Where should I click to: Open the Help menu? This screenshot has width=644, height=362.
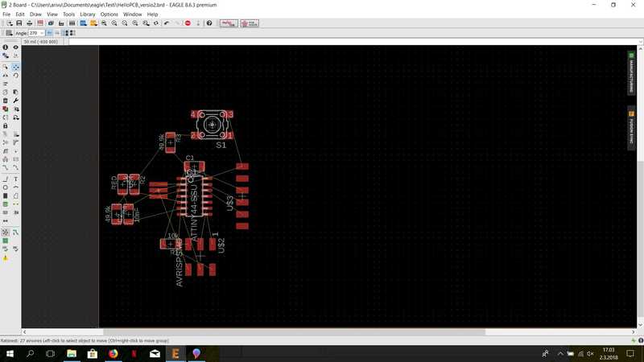click(152, 14)
